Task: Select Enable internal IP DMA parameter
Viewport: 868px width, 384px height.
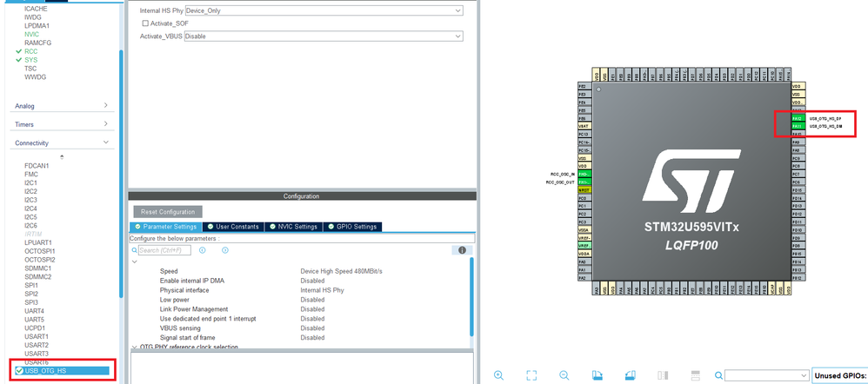Action: pyautogui.click(x=192, y=281)
